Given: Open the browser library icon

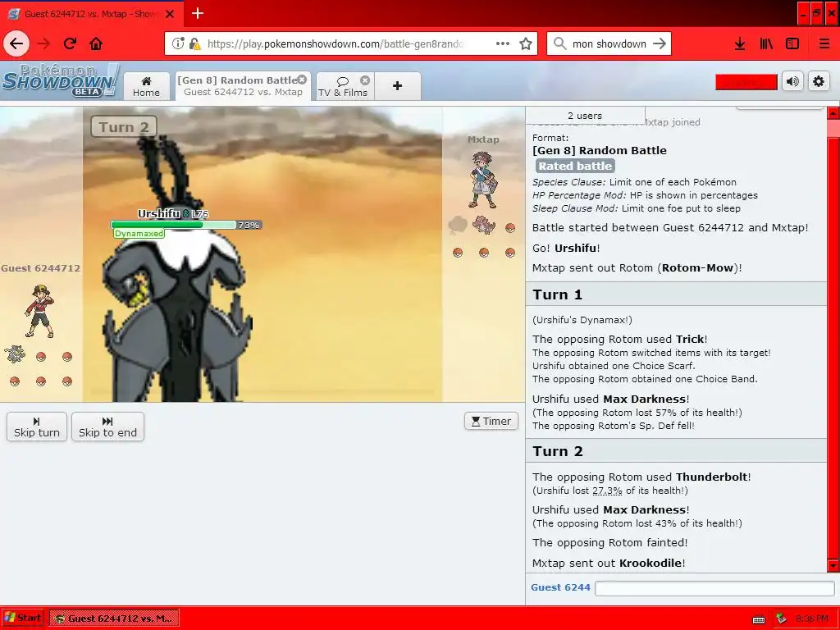Looking at the screenshot, I should pos(766,44).
